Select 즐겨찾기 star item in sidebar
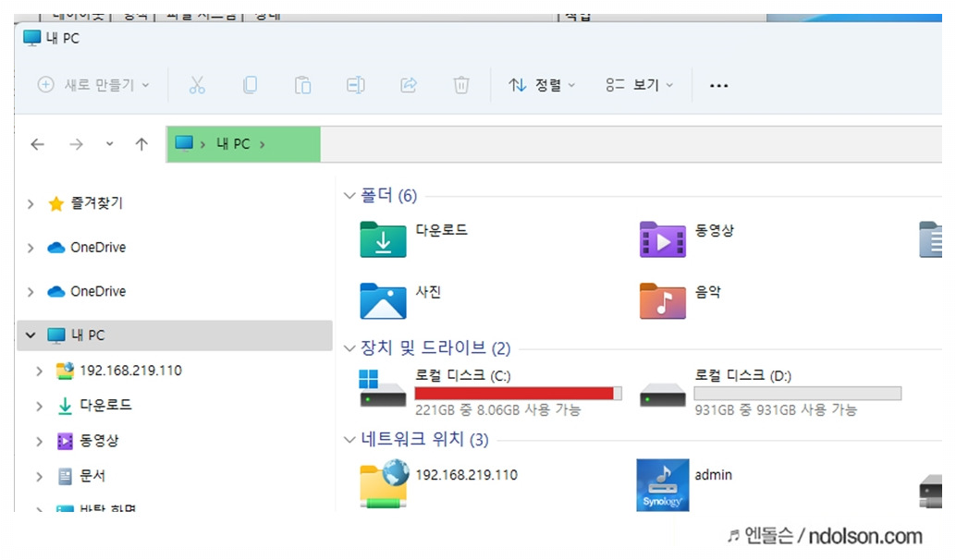The image size is (956, 560). [x=85, y=203]
